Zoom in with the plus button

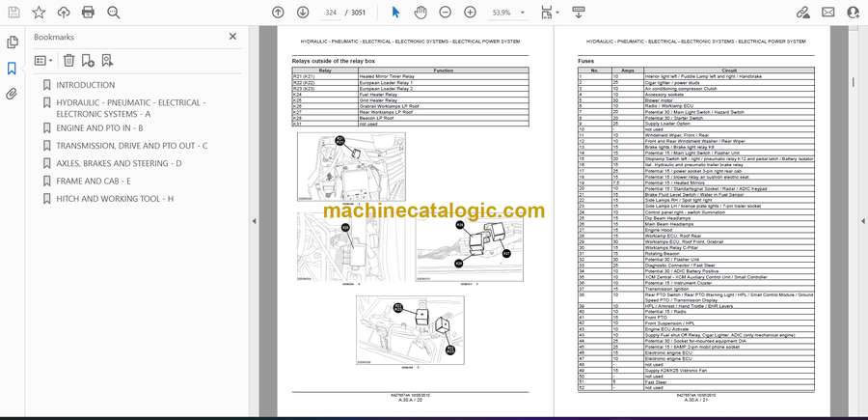click(x=470, y=13)
